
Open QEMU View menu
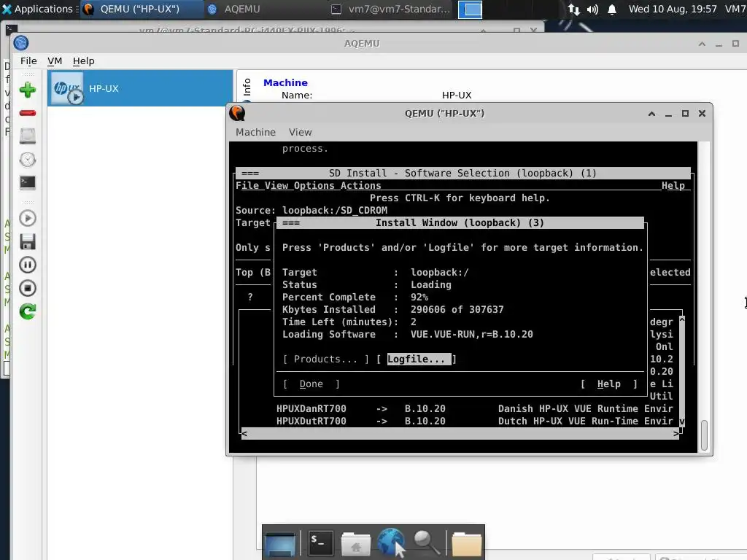300,133
